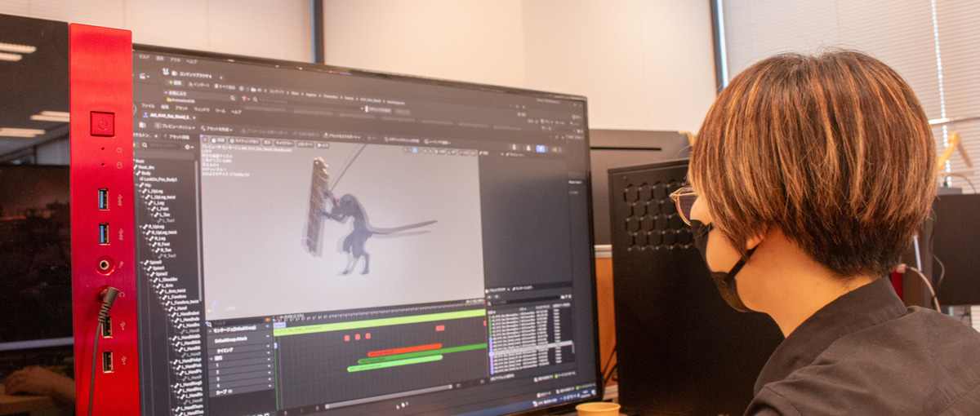The height and width of the screenshot is (416, 980).
Task: Click the green 追加 button
Action: click(174, 82)
